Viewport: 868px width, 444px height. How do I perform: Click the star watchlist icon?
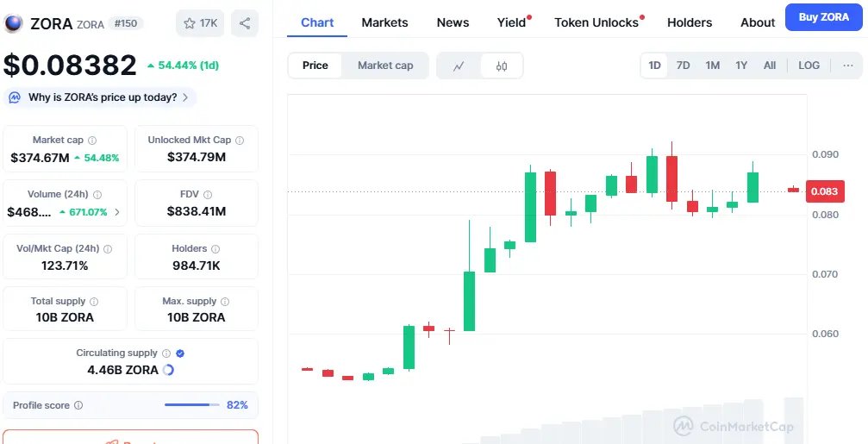[x=190, y=23]
